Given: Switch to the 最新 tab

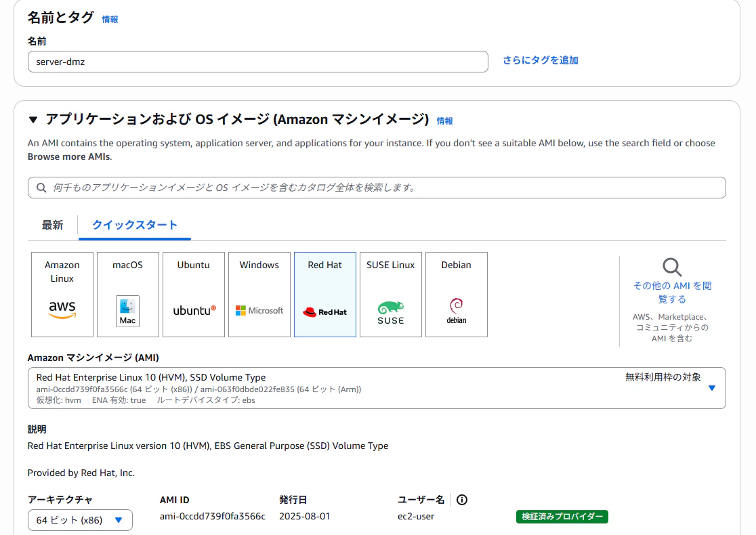Looking at the screenshot, I should pos(53,225).
